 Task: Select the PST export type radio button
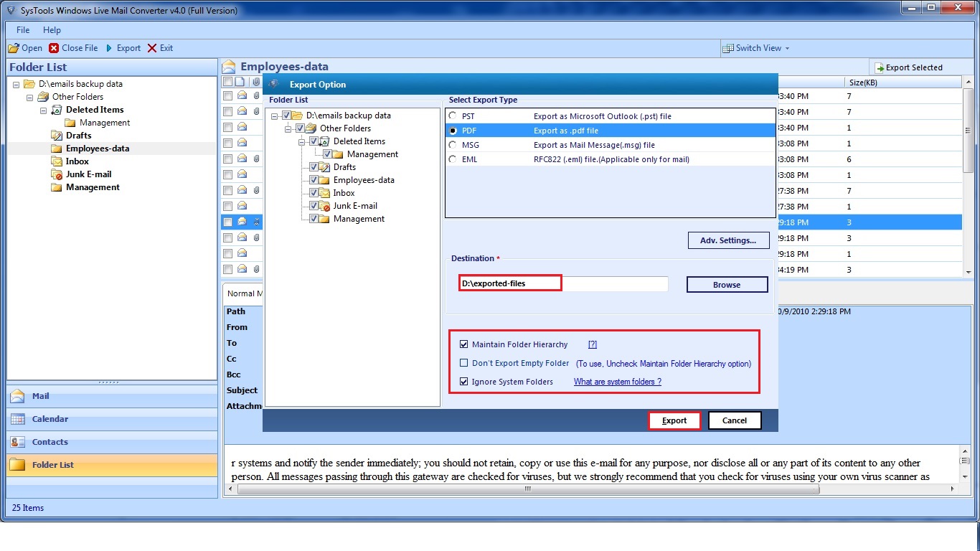pyautogui.click(x=453, y=116)
